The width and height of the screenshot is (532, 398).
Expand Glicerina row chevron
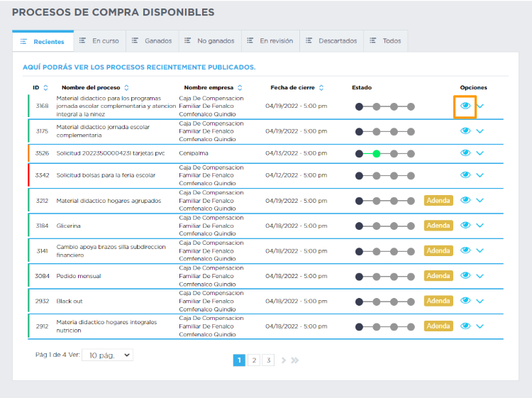point(480,226)
